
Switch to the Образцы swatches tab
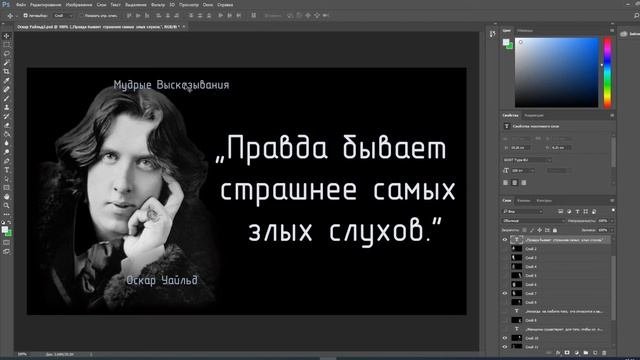525,31
